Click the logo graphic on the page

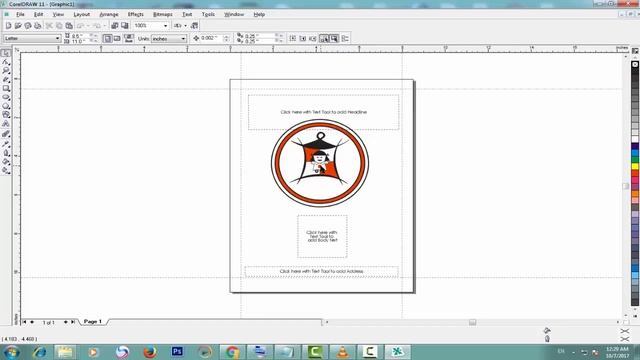pos(320,163)
